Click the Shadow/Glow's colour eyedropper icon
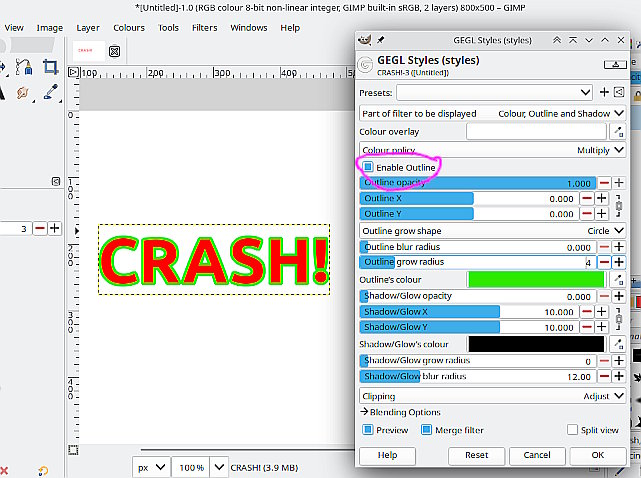This screenshot has width=641, height=478. 618,343
